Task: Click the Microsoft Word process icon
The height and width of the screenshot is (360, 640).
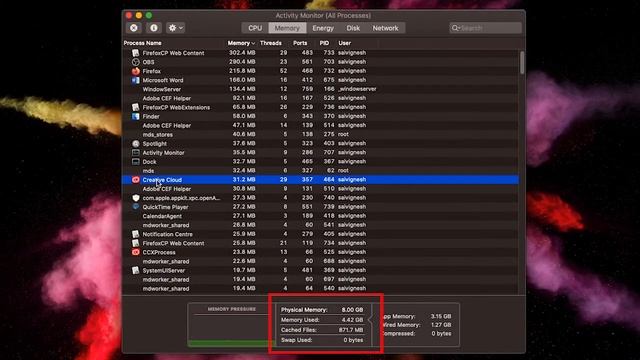Action: click(136, 80)
